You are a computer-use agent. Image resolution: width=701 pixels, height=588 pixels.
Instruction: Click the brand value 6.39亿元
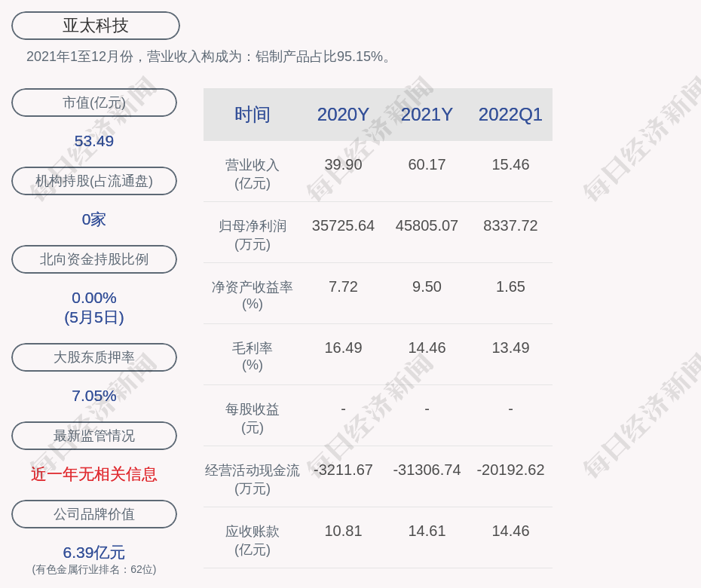coord(94,553)
